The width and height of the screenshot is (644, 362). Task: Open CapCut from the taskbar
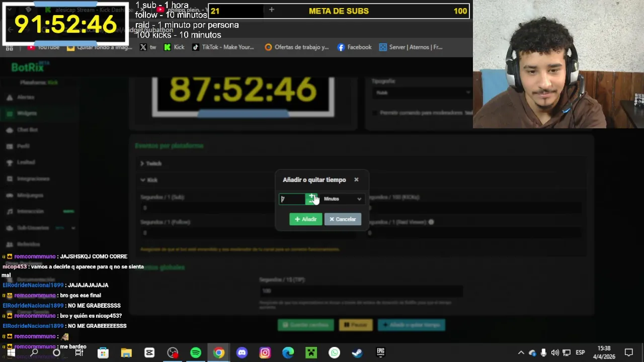(149, 353)
